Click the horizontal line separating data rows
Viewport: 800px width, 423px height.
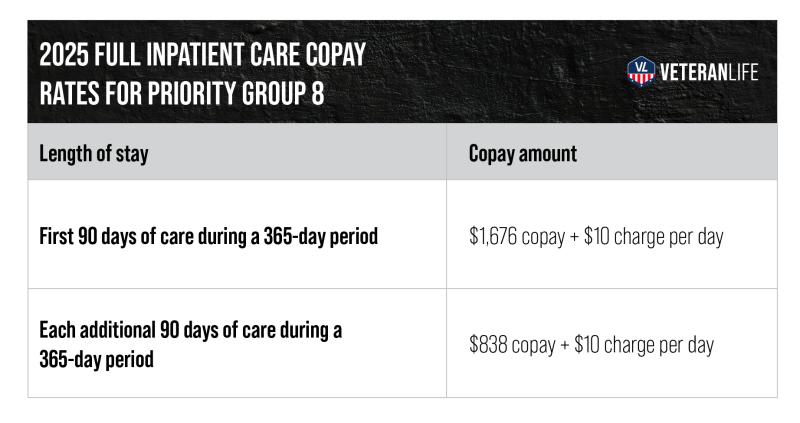403,289
